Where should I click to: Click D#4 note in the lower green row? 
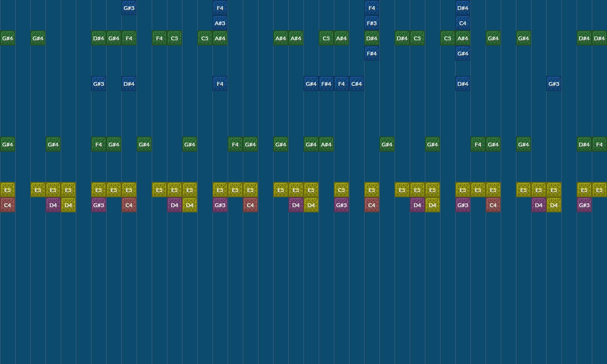[x=584, y=144]
